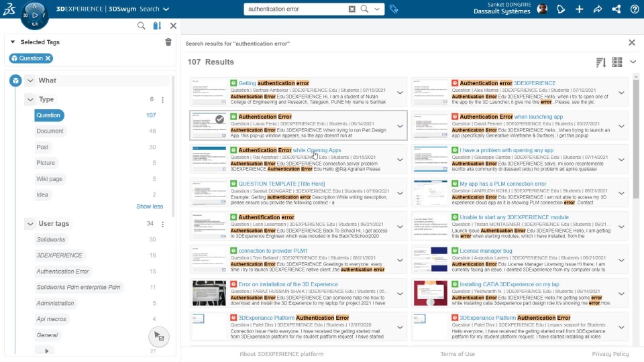Run search with magnifier in top bar

pos(364,9)
